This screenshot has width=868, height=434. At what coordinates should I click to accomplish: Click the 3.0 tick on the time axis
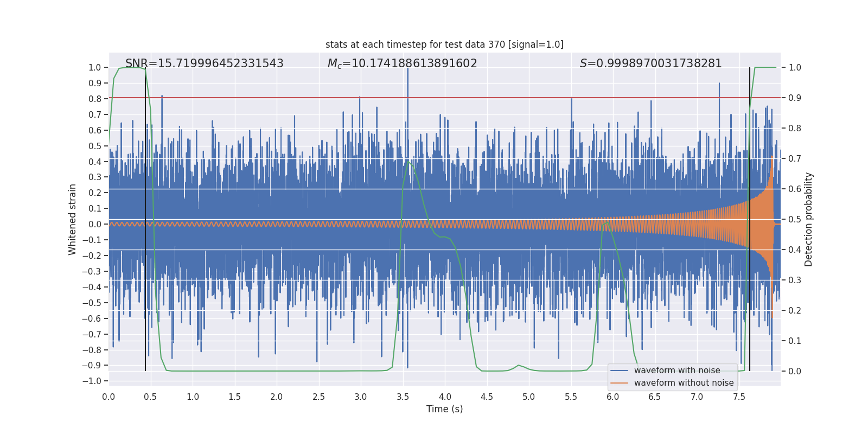pos(361,397)
